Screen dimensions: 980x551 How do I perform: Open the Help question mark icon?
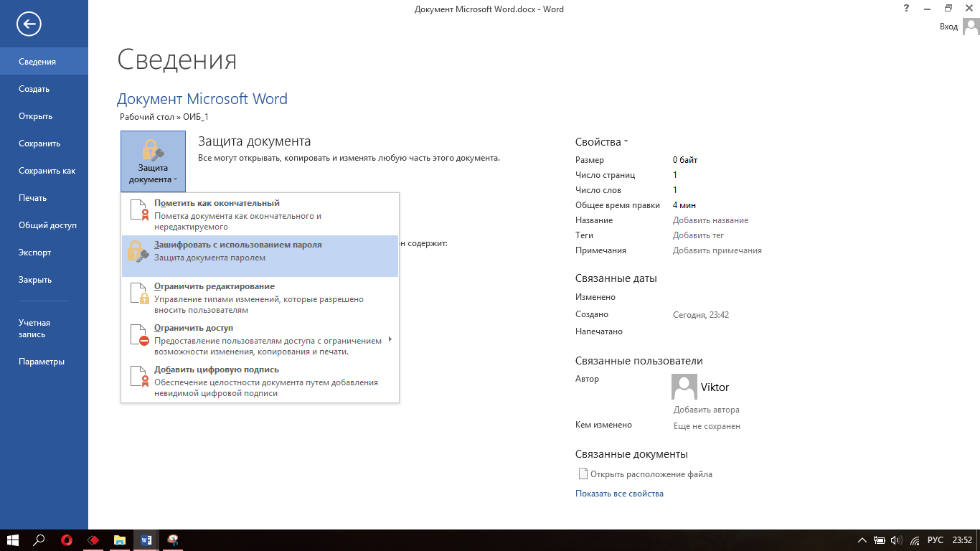908,9
